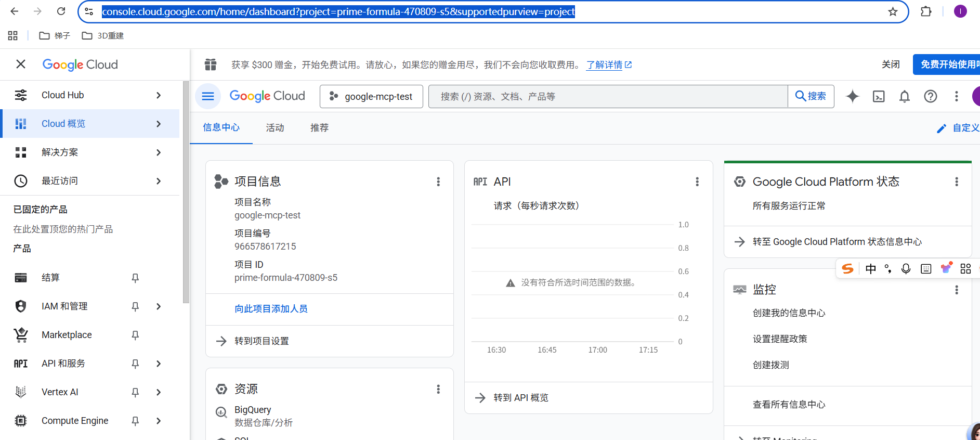The width and height of the screenshot is (980, 440).
Task: Pin 结算 product in sidebar
Action: pos(135,278)
